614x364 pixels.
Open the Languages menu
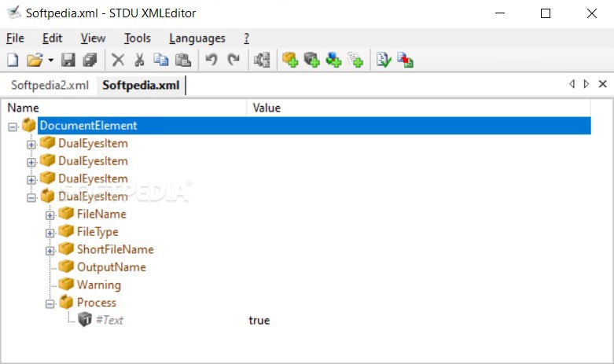[197, 39]
